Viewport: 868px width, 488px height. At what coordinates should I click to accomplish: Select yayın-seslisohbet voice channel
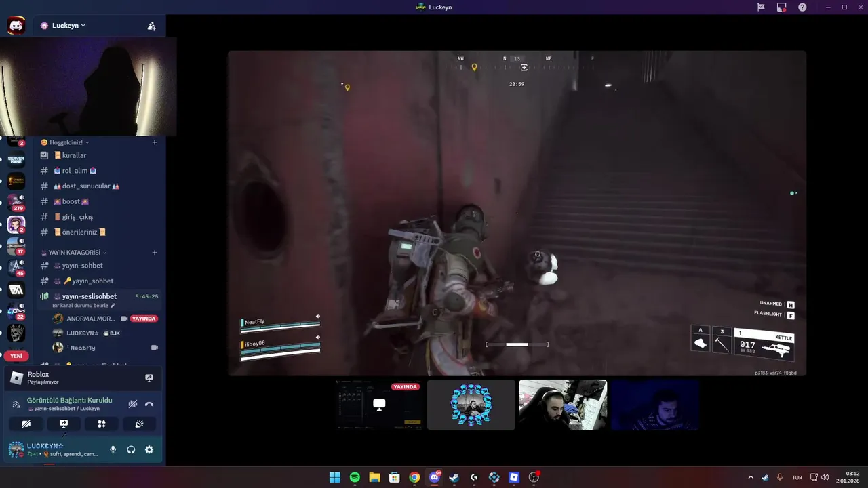point(90,296)
